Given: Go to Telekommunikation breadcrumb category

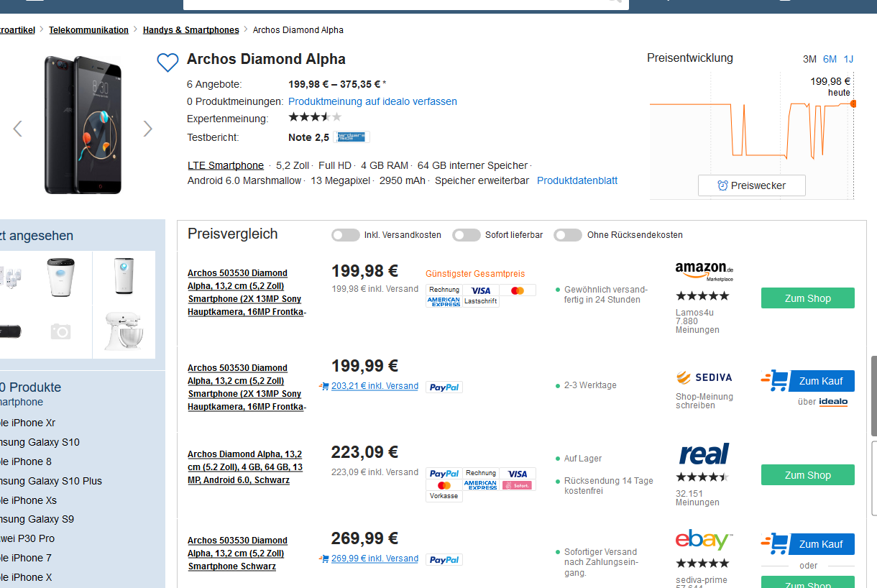Looking at the screenshot, I should [88, 30].
